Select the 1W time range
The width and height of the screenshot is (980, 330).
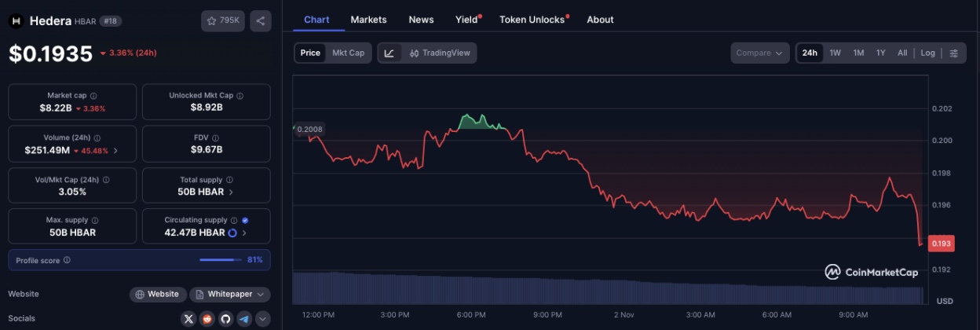click(835, 53)
